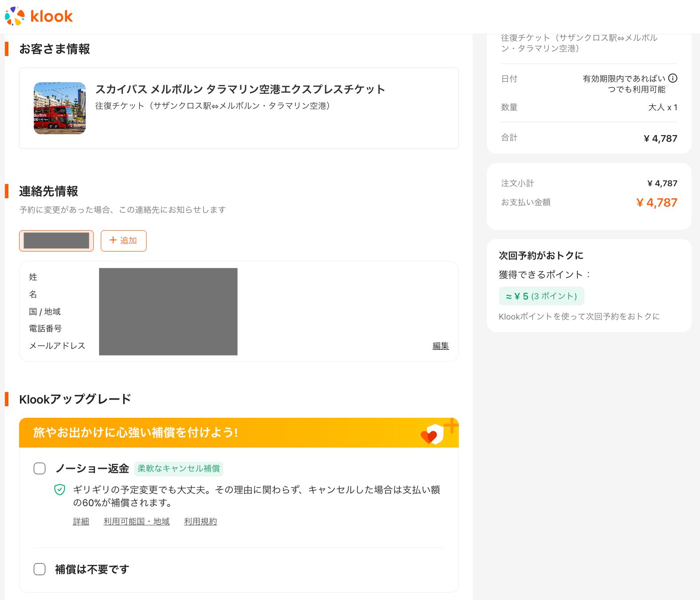Click the Klookポイントを使って次回予約をおトクに text
The height and width of the screenshot is (600, 700).
click(x=579, y=316)
